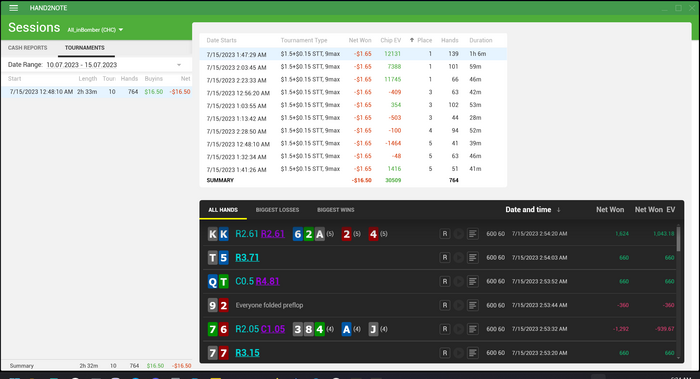Select tournament started 7/15/2023 1:03:55 AM
This screenshot has height=379, width=700.
click(353, 105)
